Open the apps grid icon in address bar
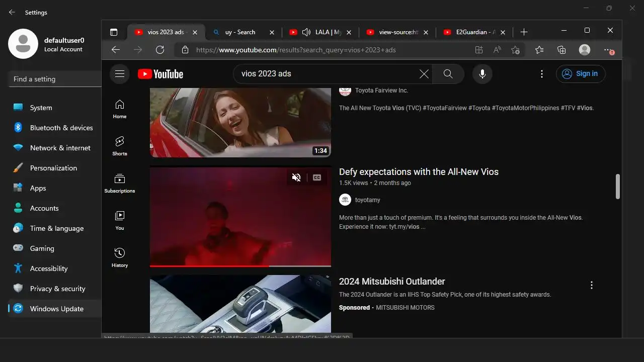The image size is (644, 362). click(478, 50)
